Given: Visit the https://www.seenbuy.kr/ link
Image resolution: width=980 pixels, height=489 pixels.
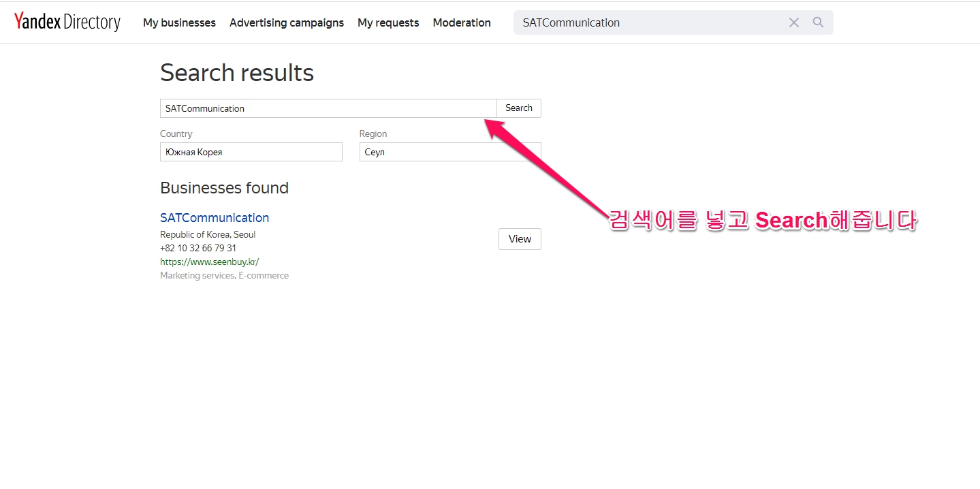Looking at the screenshot, I should 209,262.
